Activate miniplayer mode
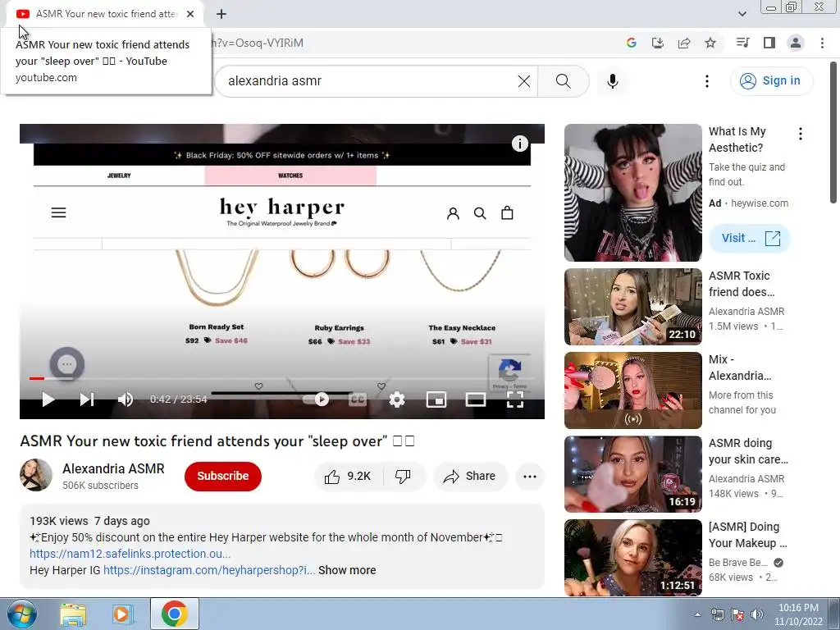The height and width of the screenshot is (630, 840). (436, 399)
